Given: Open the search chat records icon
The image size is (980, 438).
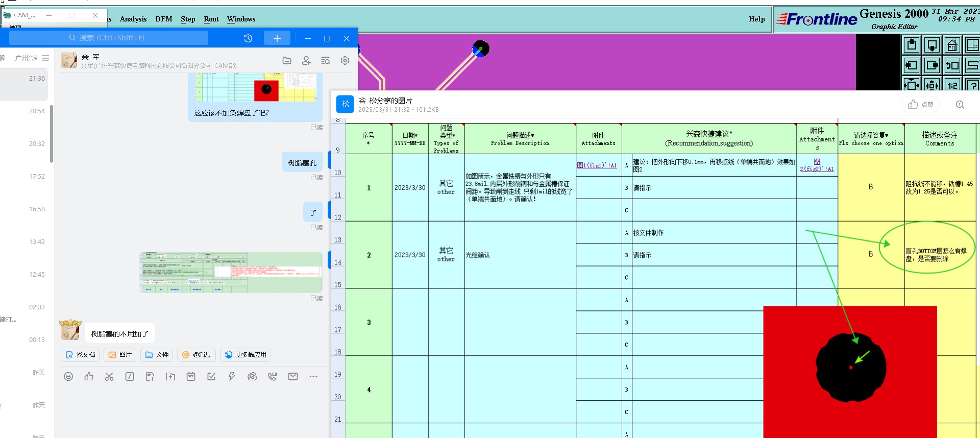Looking at the screenshot, I should coord(326,61).
